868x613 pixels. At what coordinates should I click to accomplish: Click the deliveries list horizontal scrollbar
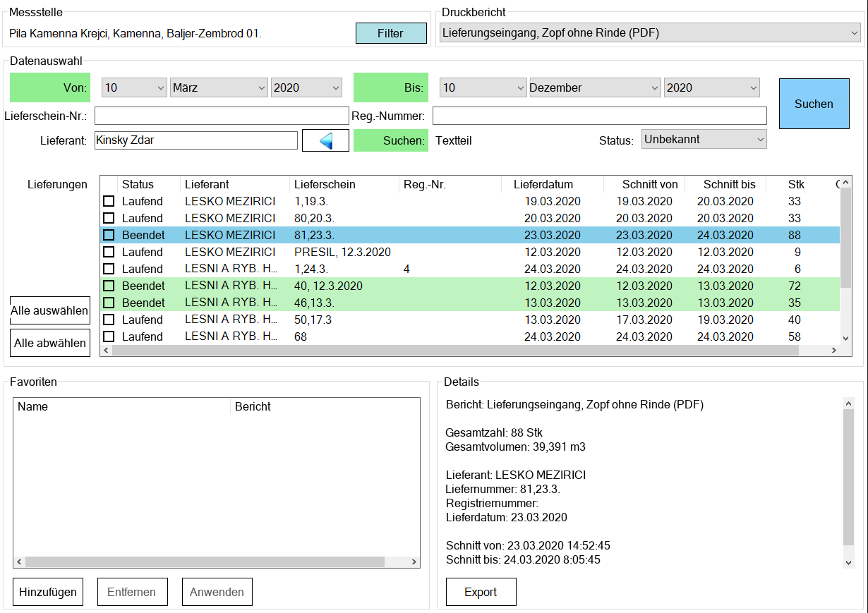[x=470, y=351]
